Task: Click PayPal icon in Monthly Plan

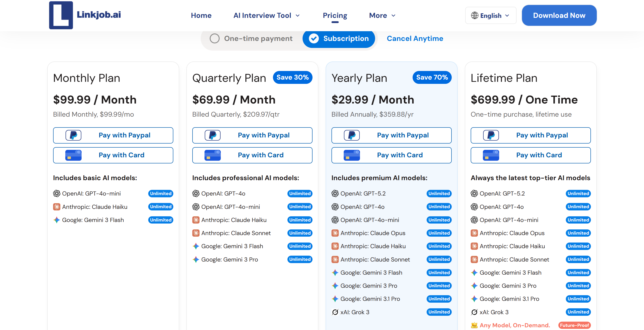Action: tap(73, 135)
